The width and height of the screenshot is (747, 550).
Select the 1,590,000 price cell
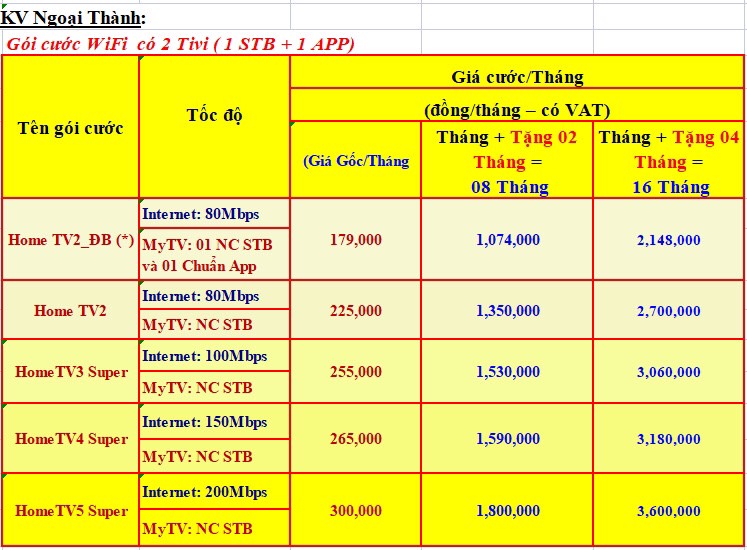(507, 438)
